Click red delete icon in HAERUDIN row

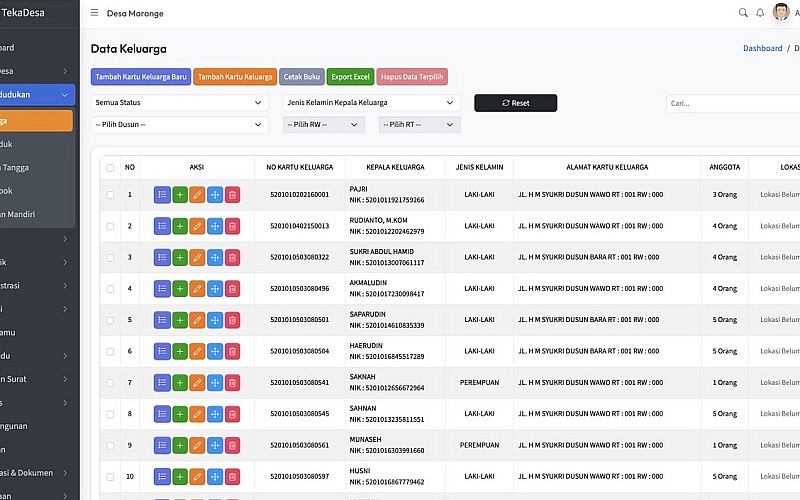232,352
